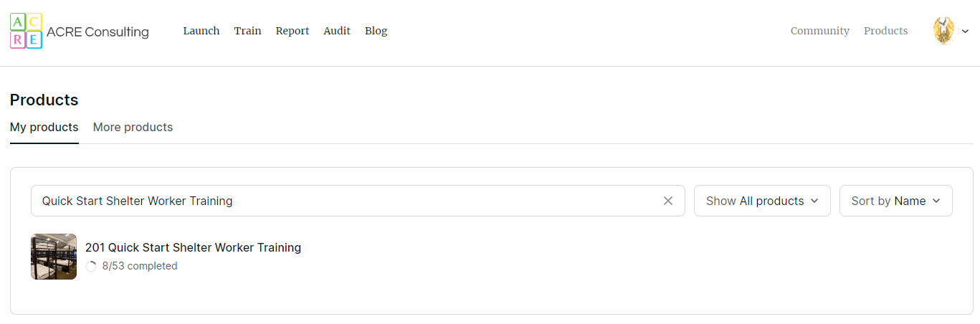Open the Community link
The image size is (980, 324).
pyautogui.click(x=819, y=31)
